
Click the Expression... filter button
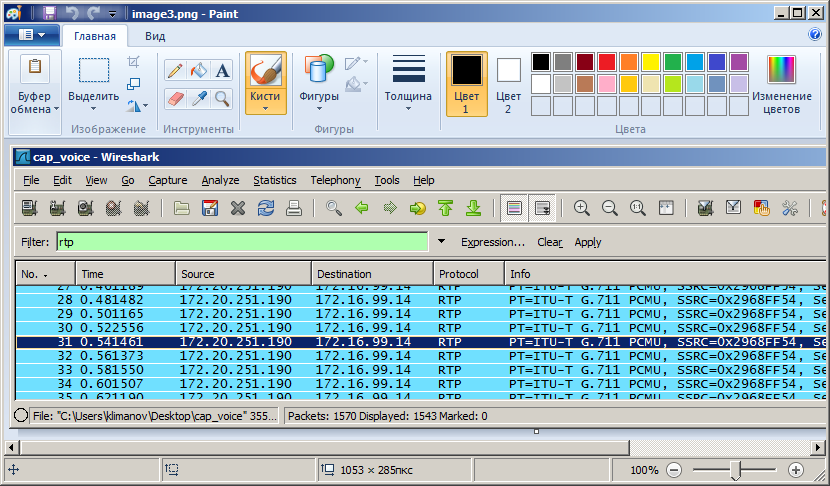(x=493, y=242)
